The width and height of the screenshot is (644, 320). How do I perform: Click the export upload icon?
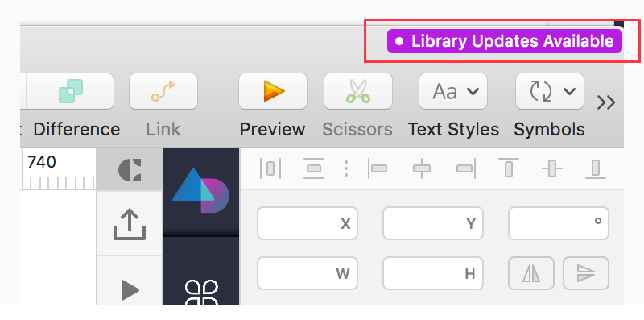tap(130, 225)
